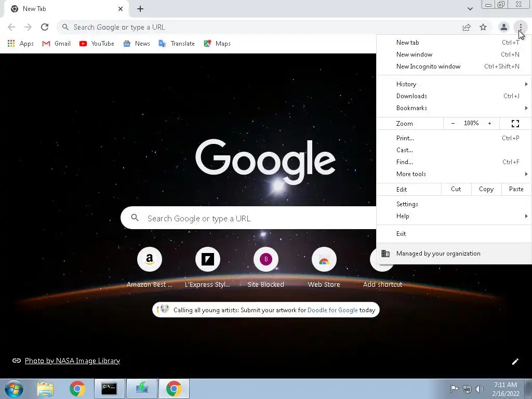The width and height of the screenshot is (532, 399).
Task: Reload the page with the refresh icon
Action: point(45,27)
